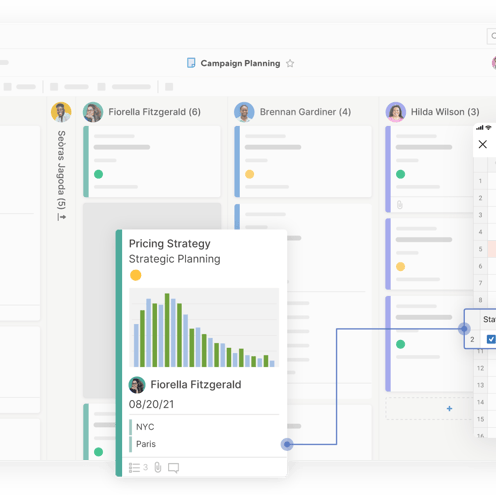Viewport: 496px width, 496px height.
Task: Click Seòras Jagoda's avatar
Action: tap(61, 112)
